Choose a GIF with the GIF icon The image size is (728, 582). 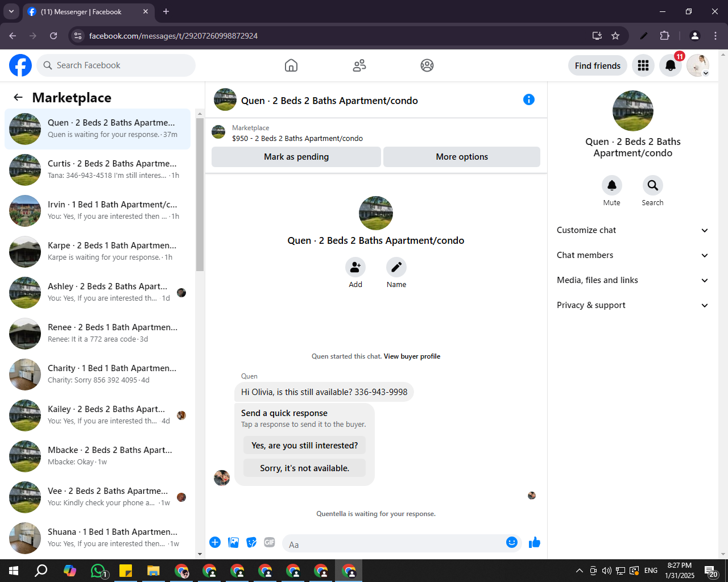pos(270,542)
